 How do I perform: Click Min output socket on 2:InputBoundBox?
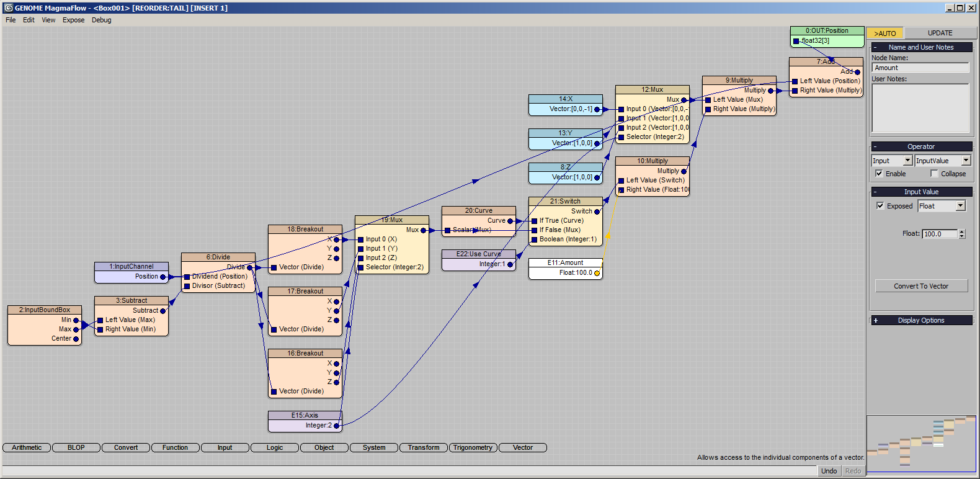point(76,320)
